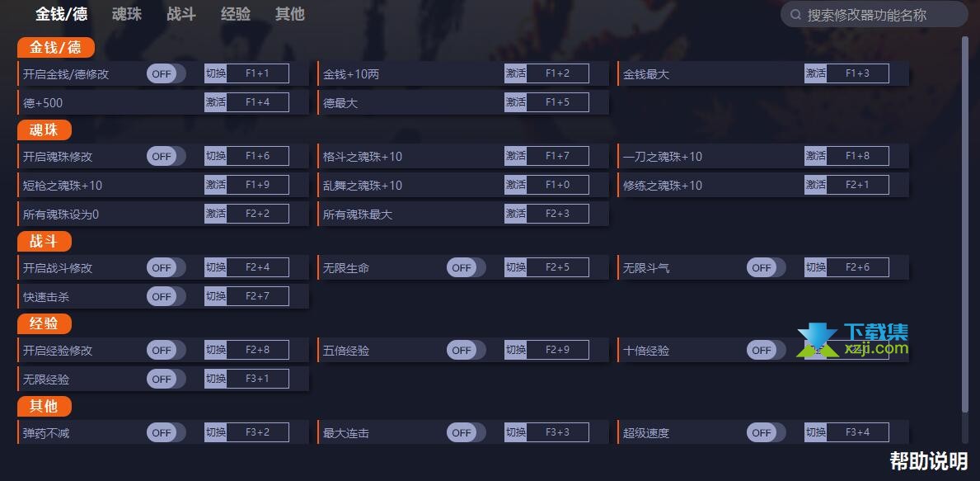The width and height of the screenshot is (980, 481).
Task: Toggle the 快速击杀 switch
Action: click(x=166, y=296)
